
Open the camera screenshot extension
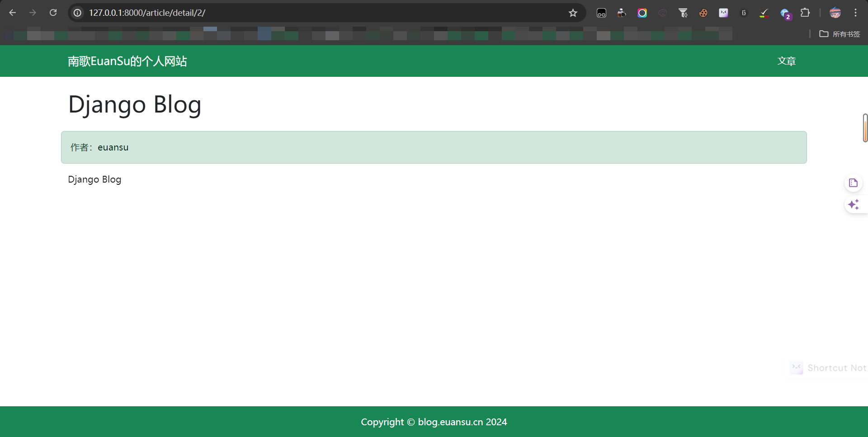pyautogui.click(x=622, y=13)
